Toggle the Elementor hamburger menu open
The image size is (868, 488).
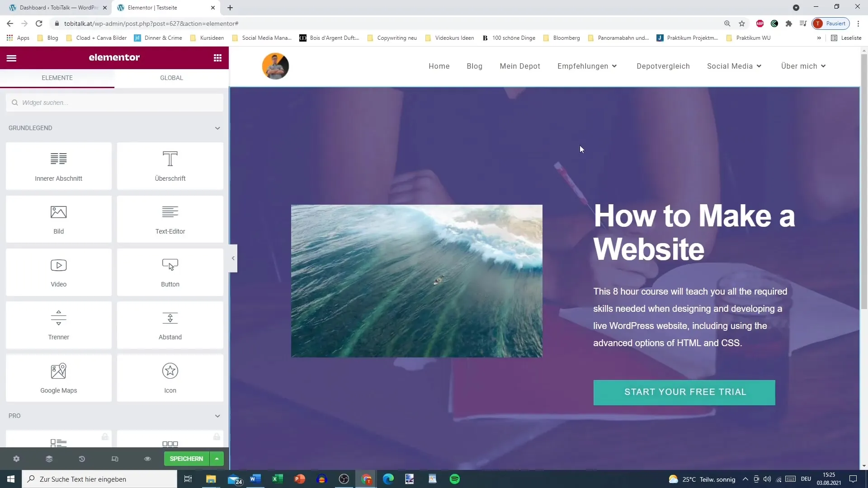[x=11, y=58]
